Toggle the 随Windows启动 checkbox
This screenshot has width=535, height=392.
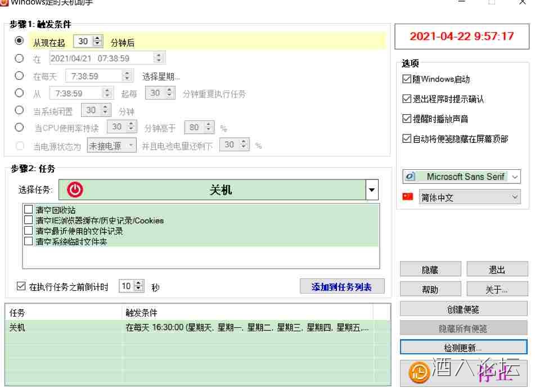407,79
